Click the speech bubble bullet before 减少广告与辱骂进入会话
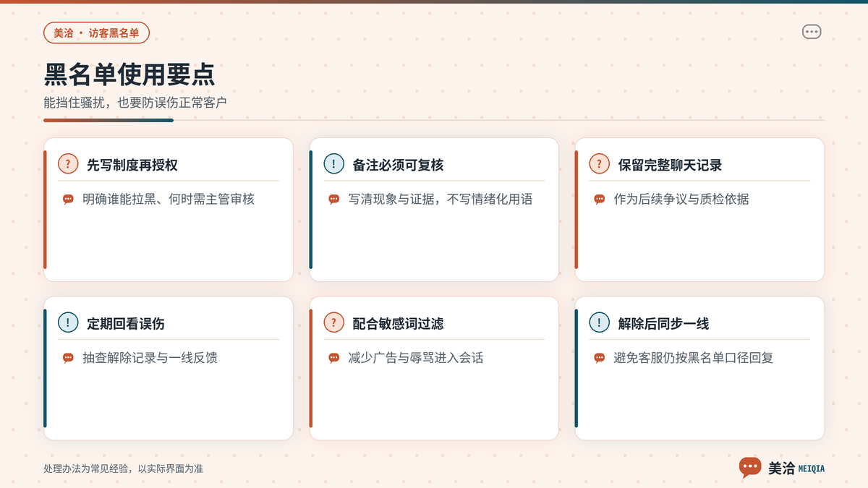The width and height of the screenshot is (868, 488). pos(333,357)
